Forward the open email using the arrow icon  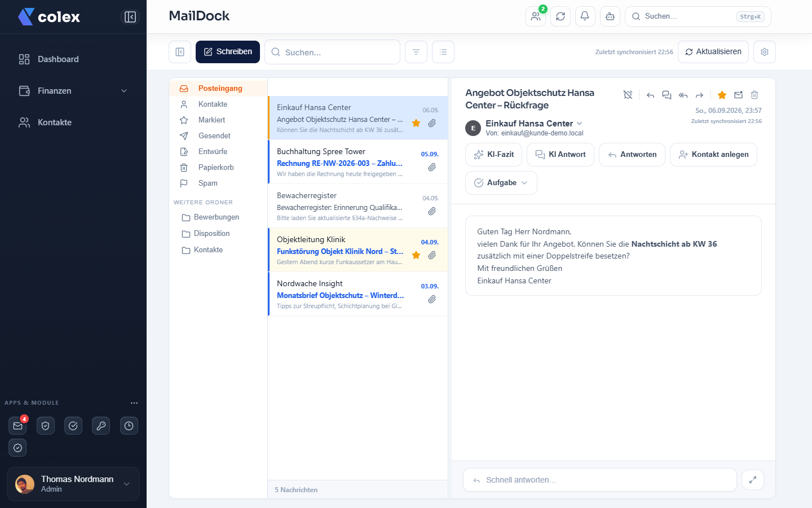coord(699,95)
